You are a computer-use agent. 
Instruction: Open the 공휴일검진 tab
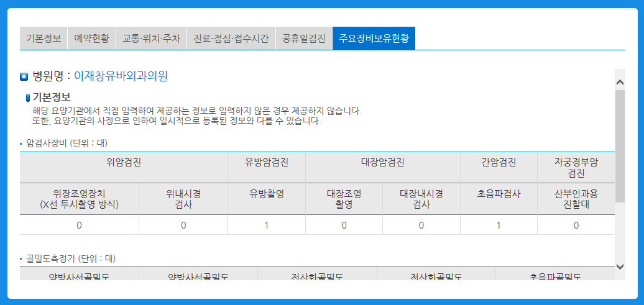pos(303,38)
